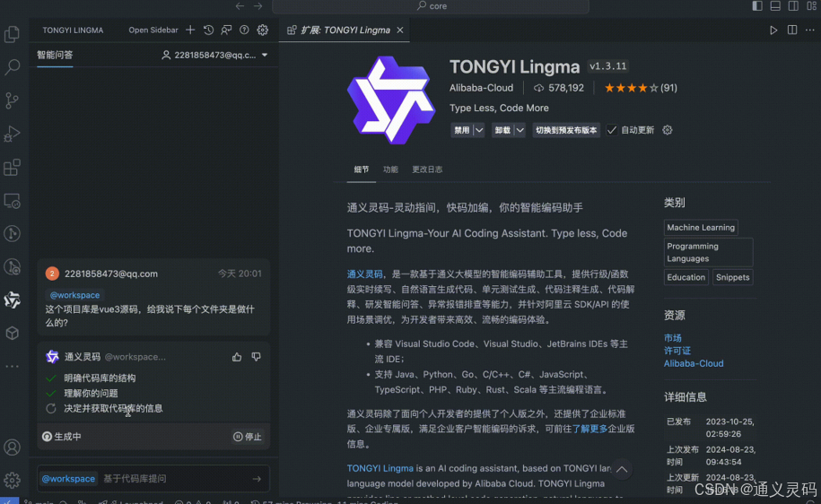
Task: Open the 通义灵码 link in description
Action: [364, 274]
